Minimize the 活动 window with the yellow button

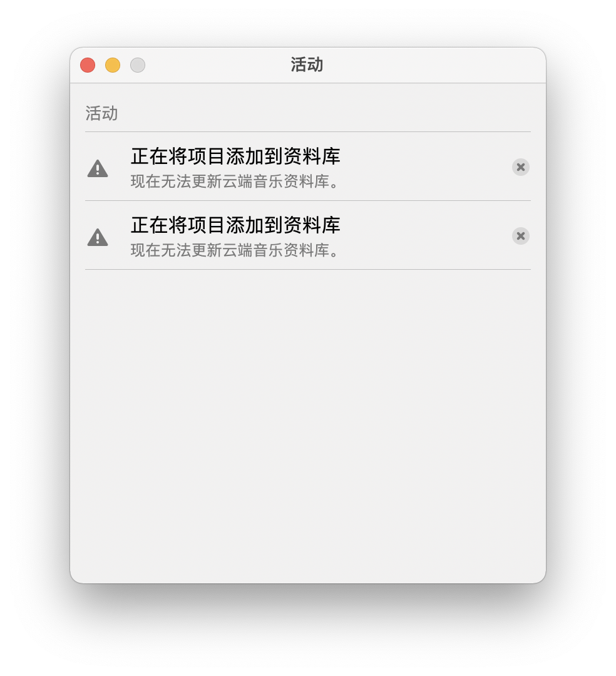[x=113, y=65]
